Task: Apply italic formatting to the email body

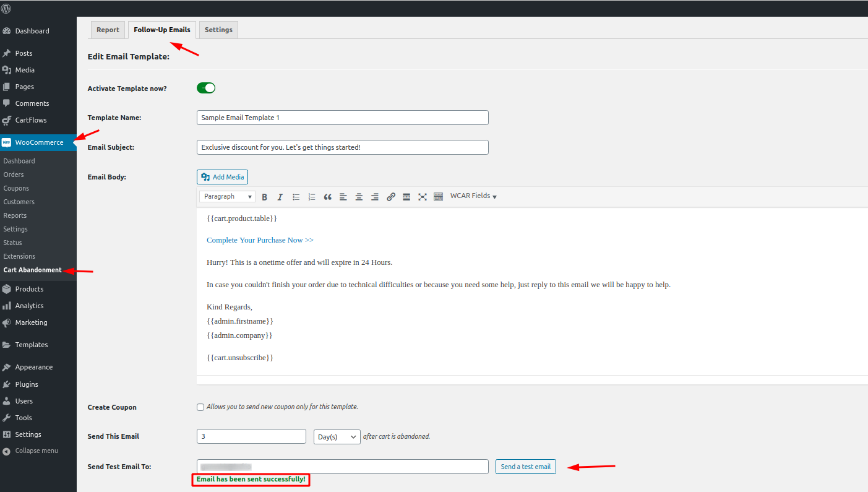Action: pos(280,197)
